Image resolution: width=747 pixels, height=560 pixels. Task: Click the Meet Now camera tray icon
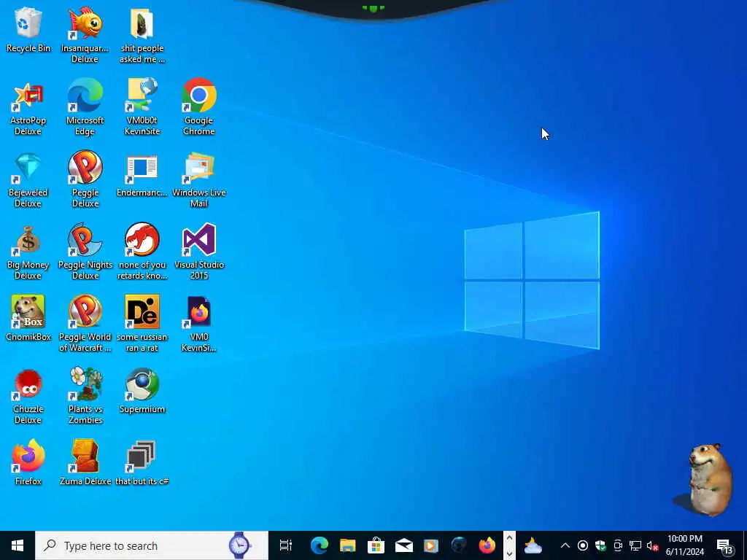(x=618, y=545)
